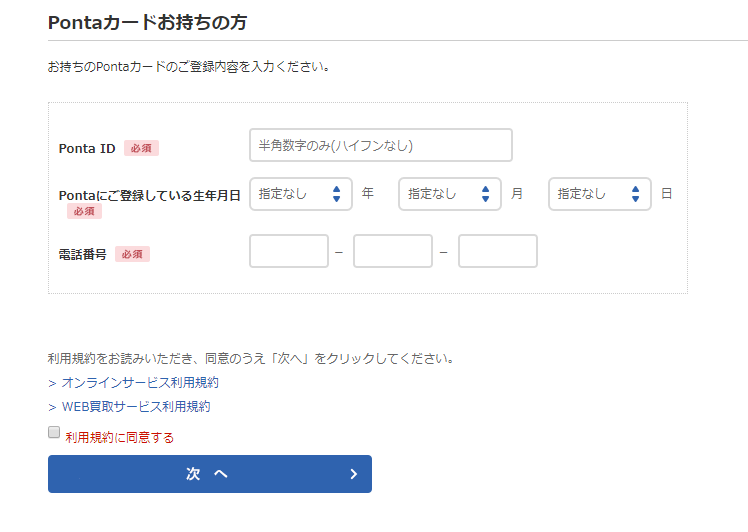
Task: Click the middle 電話番号 phone number box
Action: (393, 251)
